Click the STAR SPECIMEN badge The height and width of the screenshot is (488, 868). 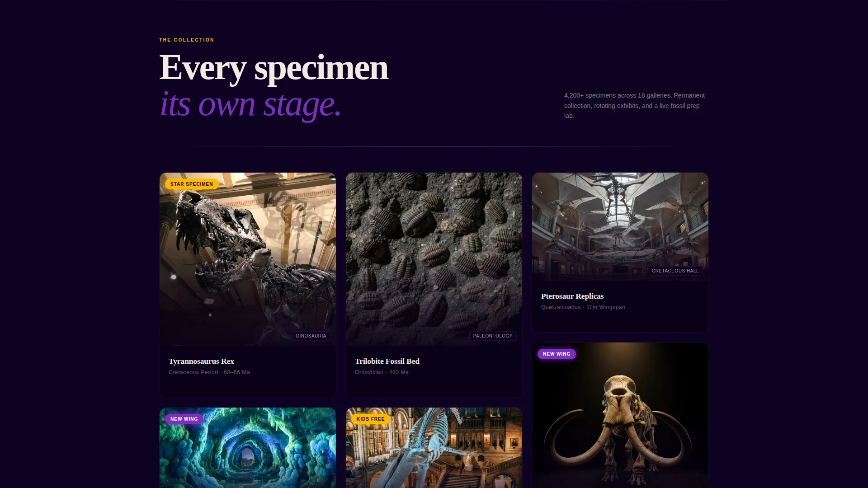point(192,184)
